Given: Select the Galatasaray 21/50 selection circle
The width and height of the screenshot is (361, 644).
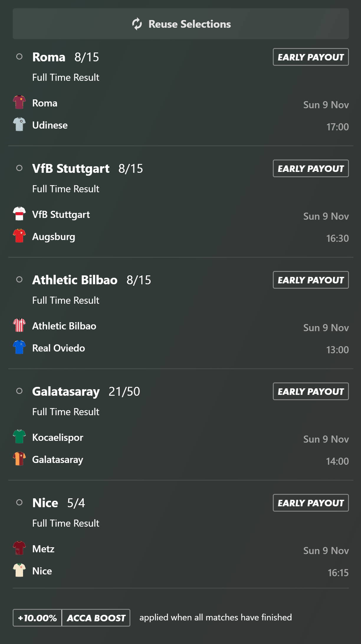Looking at the screenshot, I should pyautogui.click(x=19, y=391).
